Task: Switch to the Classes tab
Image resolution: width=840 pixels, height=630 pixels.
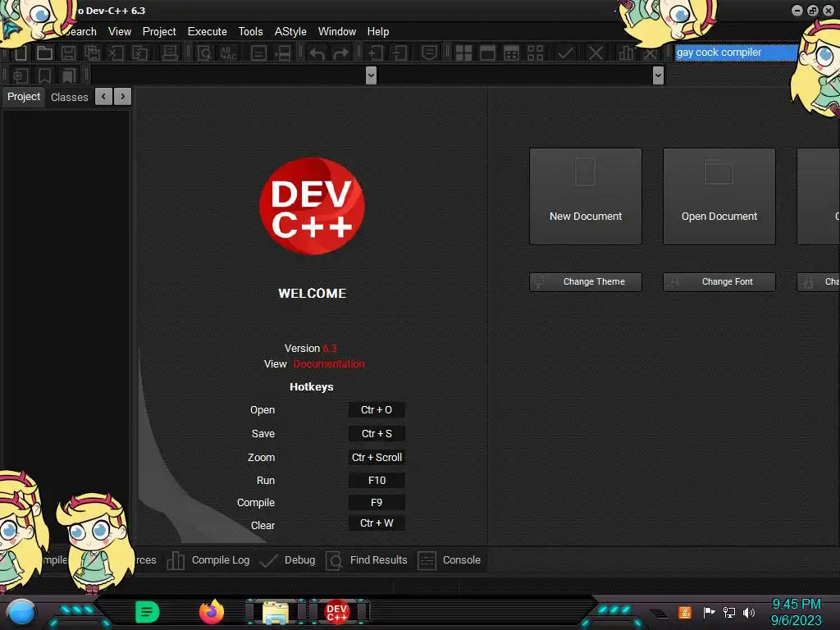Action: [x=70, y=97]
